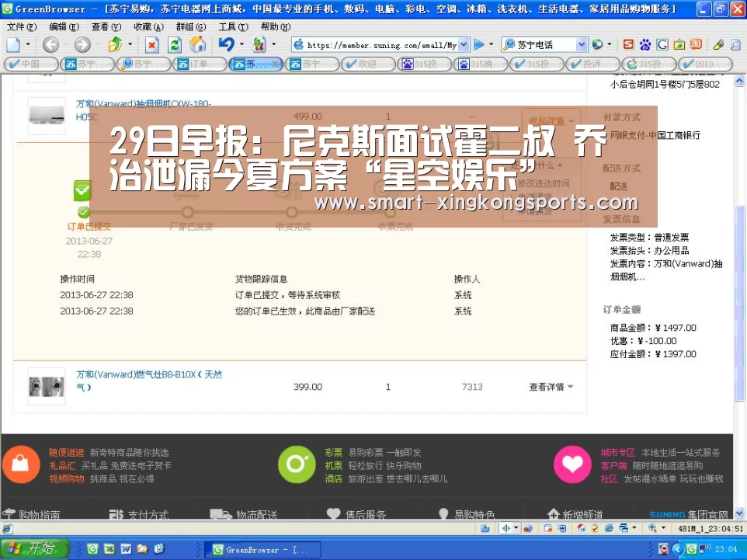Click the New page toolbar icon

(13, 45)
